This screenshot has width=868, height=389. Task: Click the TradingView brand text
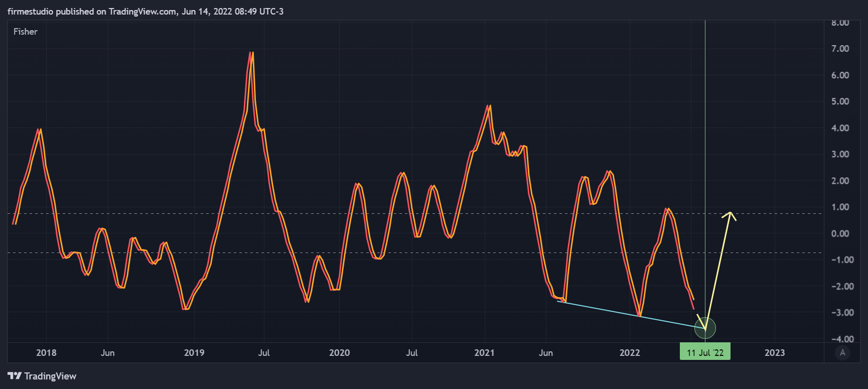(x=50, y=376)
